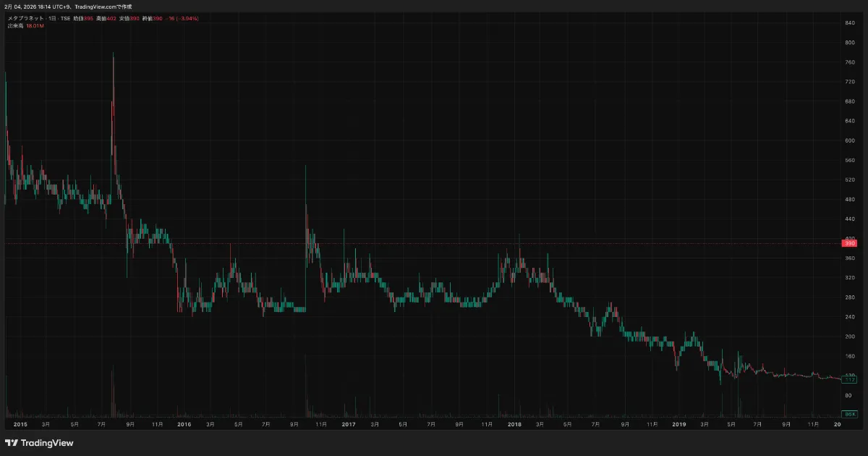Click the -16 (-3.94%) change value
The width and height of the screenshot is (868, 456).
tap(182, 18)
